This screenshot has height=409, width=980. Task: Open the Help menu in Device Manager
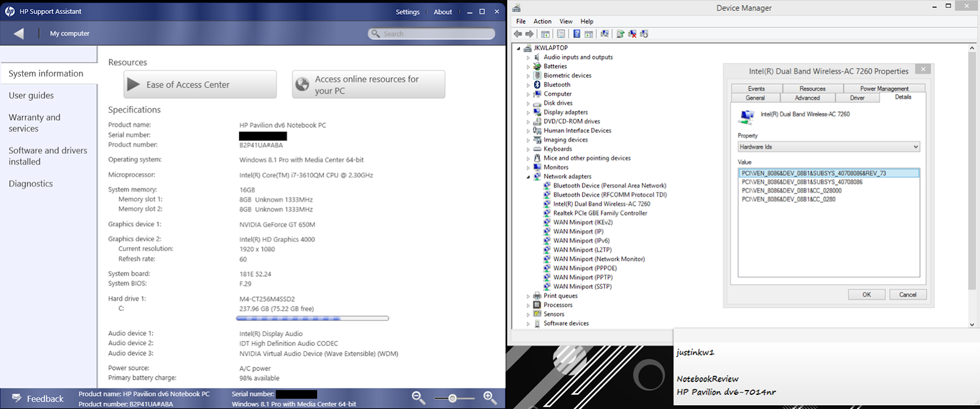click(x=587, y=21)
